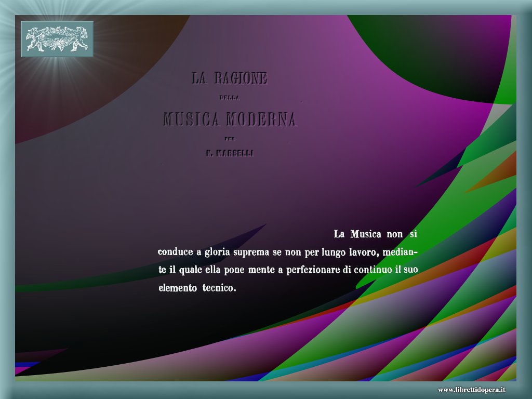Select the "MUSICA MODERNA" title text

230,119
